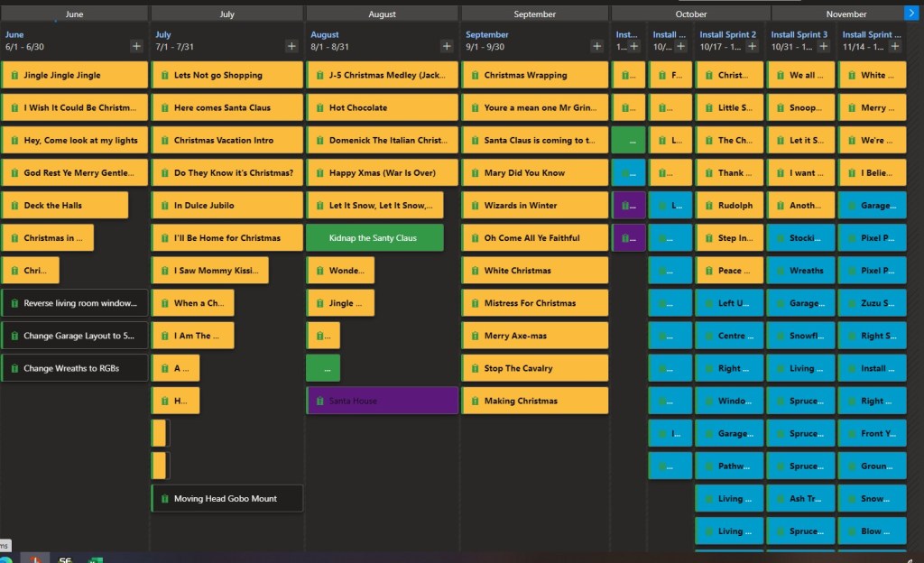
Task: Click the gift icon on the Making Christmas card
Action: coord(472,401)
